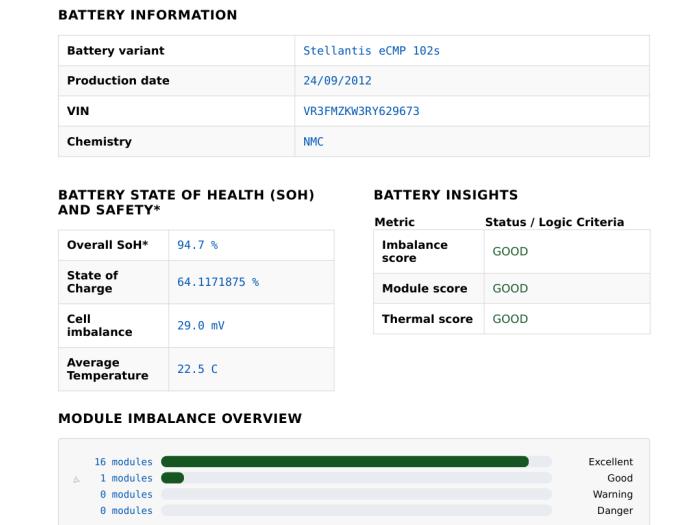
Task: Click the Excellent modules progress bar
Action: (x=356, y=462)
